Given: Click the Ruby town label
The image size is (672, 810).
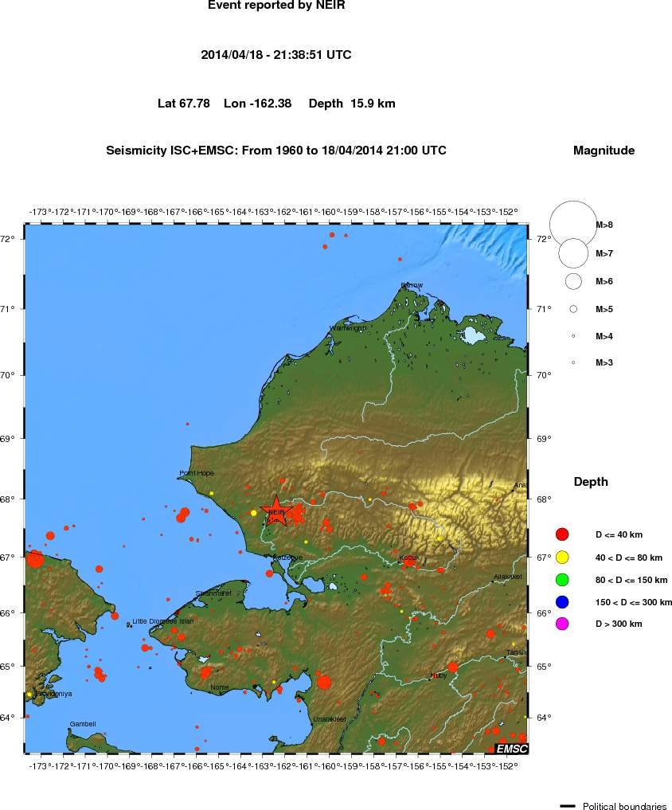Looking at the screenshot, I should point(439,675).
